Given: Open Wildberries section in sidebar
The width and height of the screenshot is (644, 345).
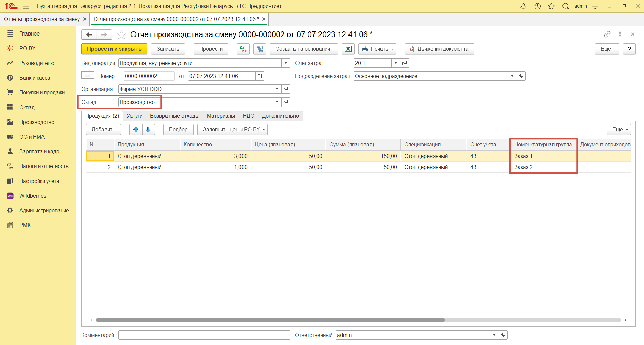Looking at the screenshot, I should coord(33,196).
